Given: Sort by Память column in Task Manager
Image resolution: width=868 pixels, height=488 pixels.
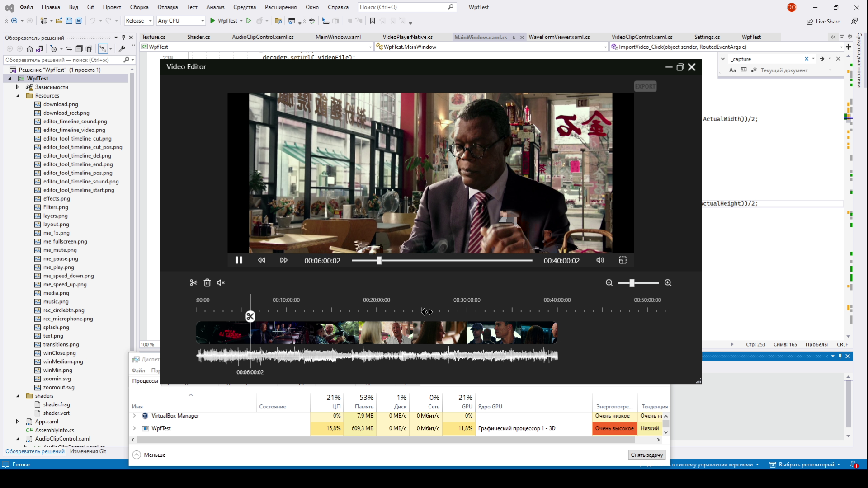Looking at the screenshot, I should tap(360, 402).
